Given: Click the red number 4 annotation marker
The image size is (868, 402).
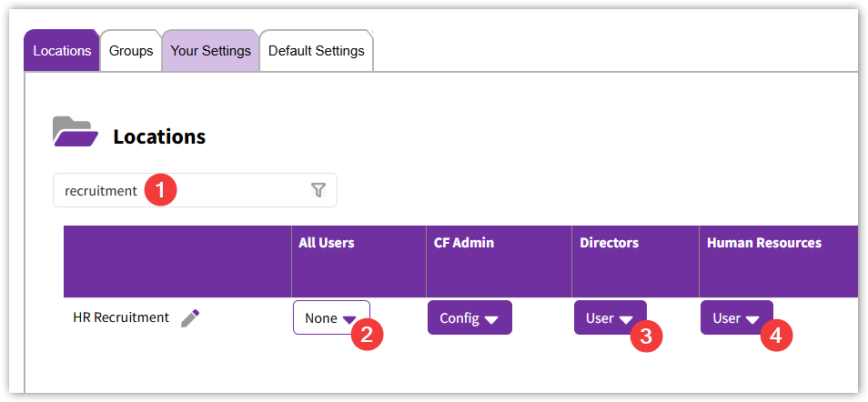Looking at the screenshot, I should click(775, 335).
